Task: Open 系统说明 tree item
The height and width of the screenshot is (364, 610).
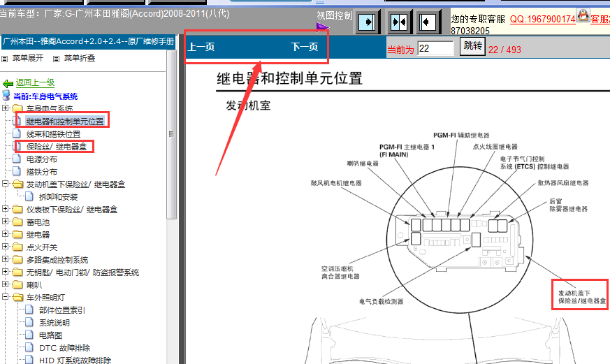Action: (x=55, y=323)
